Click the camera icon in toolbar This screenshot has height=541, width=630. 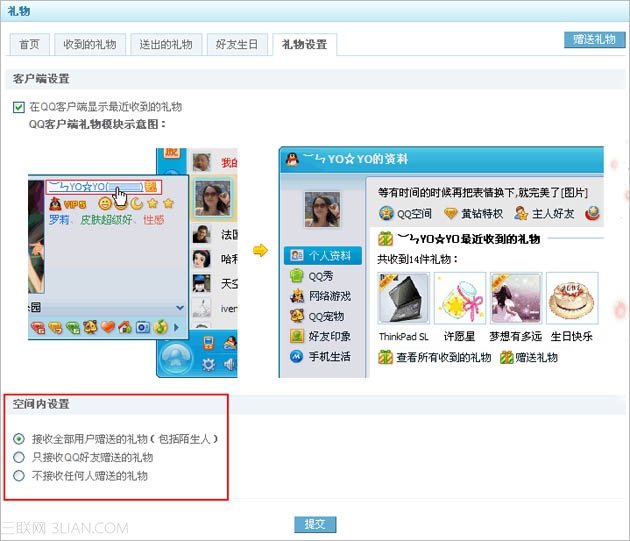click(x=143, y=328)
